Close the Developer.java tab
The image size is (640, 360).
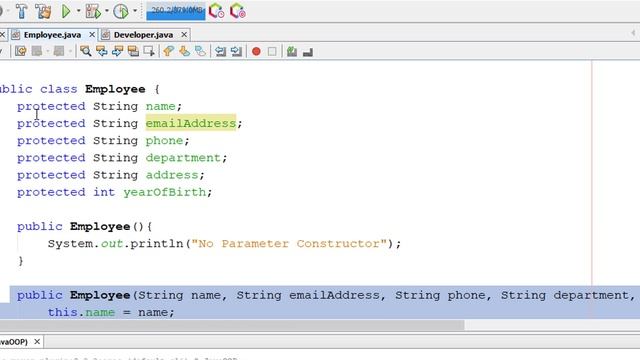point(184,35)
